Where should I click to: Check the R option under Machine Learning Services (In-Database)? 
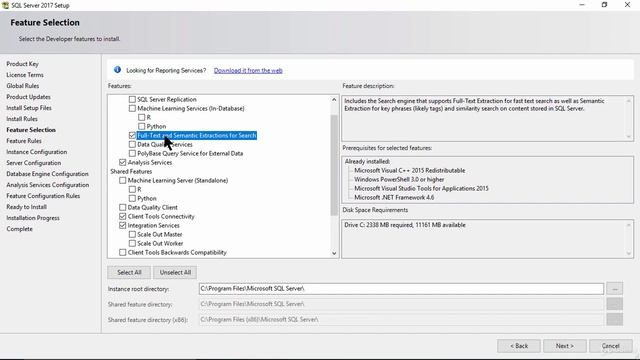click(142, 117)
